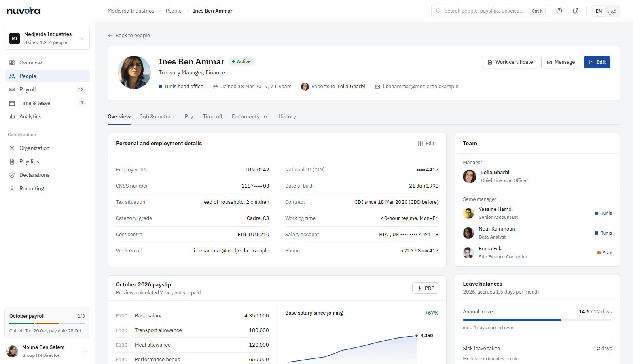633x364 pixels.
Task: Expand the Medjerda Industries company switcher
Action: pos(47,38)
